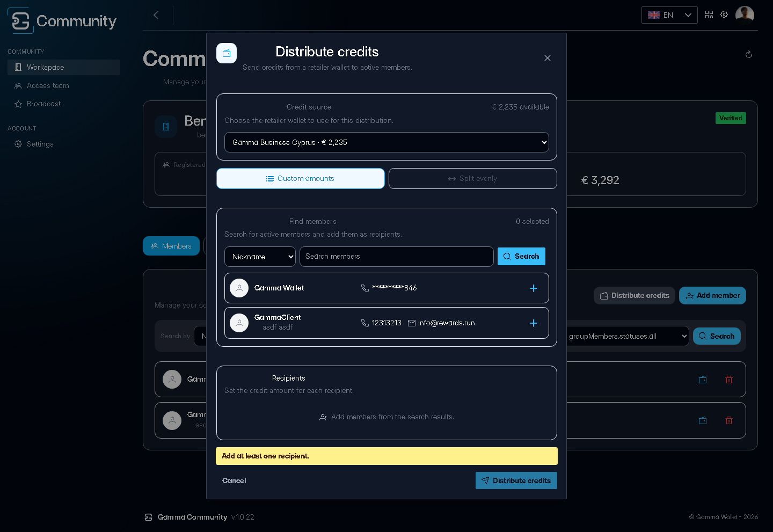Close the Distribute credits dialog
The height and width of the screenshot is (532, 773).
pyautogui.click(x=548, y=58)
